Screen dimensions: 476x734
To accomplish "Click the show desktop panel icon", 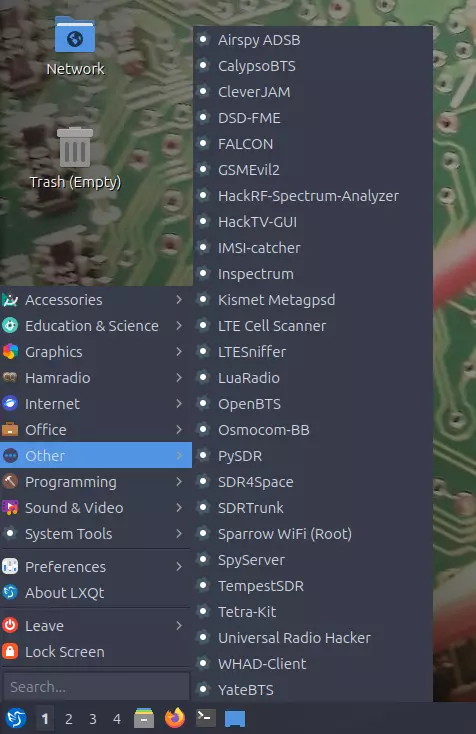I will pyautogui.click(x=235, y=719).
